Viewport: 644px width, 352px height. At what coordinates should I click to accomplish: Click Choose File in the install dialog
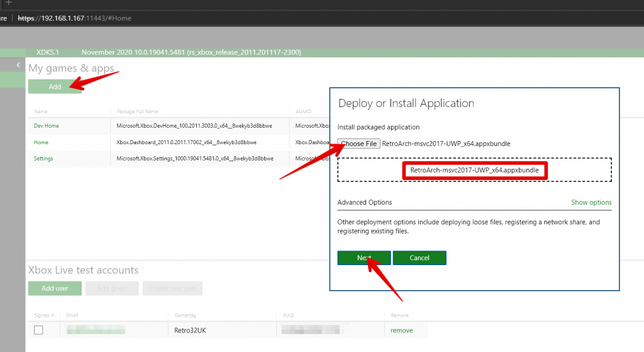pyautogui.click(x=359, y=144)
